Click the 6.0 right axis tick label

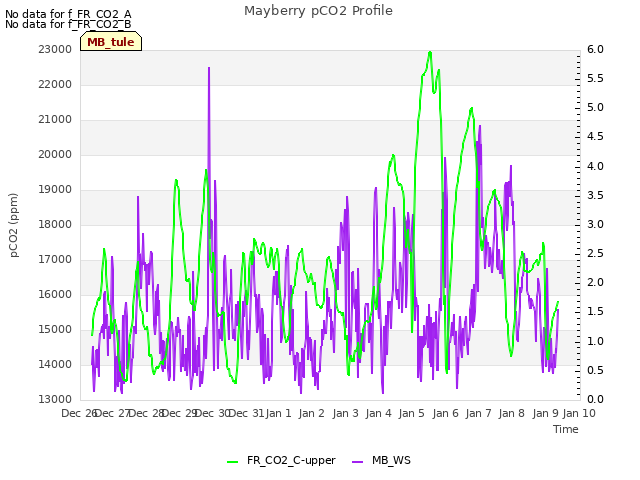click(595, 49)
